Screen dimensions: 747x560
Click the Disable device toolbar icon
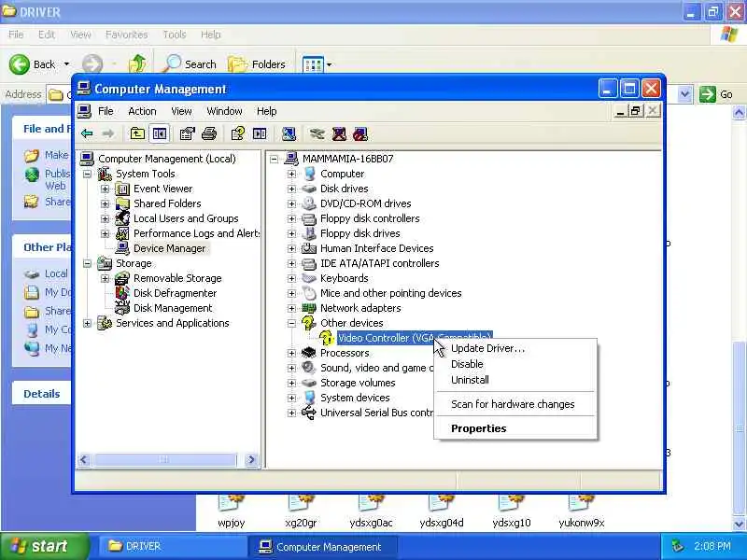point(360,133)
